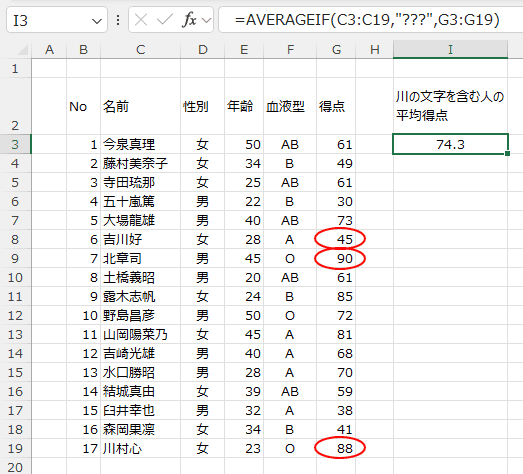Open the Name Box dropdown arrow
Viewport: 523px width, 474px height.
coord(97,21)
